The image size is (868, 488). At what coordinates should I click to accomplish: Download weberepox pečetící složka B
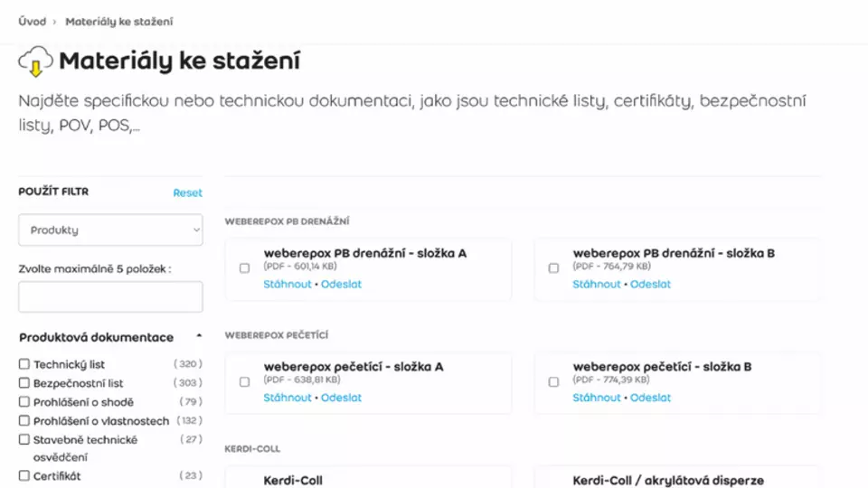pyautogui.click(x=597, y=398)
